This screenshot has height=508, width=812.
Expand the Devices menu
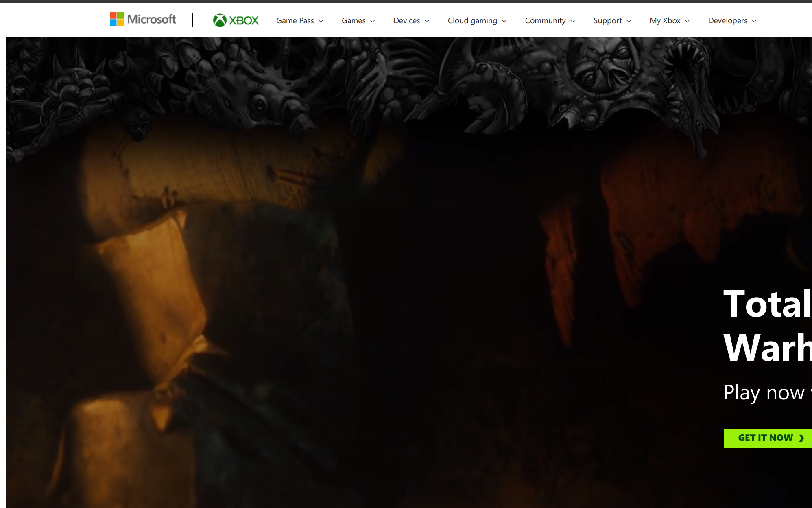[x=411, y=20]
